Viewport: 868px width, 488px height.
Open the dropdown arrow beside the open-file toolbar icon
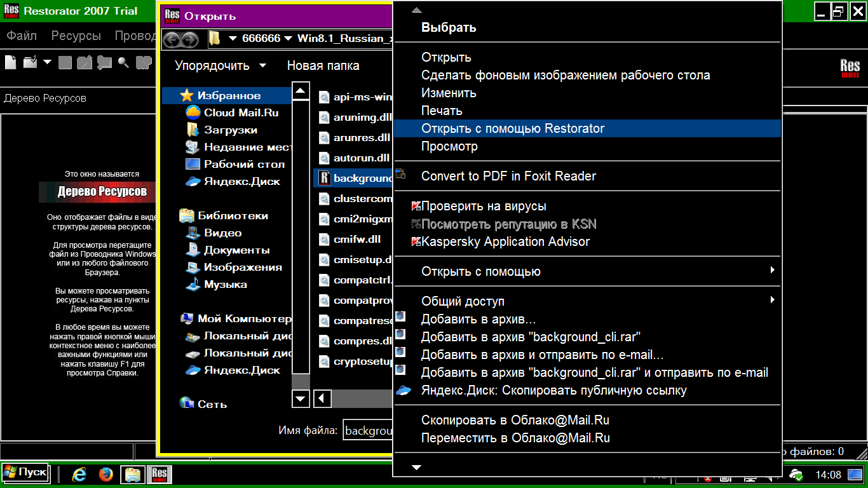tap(48, 62)
